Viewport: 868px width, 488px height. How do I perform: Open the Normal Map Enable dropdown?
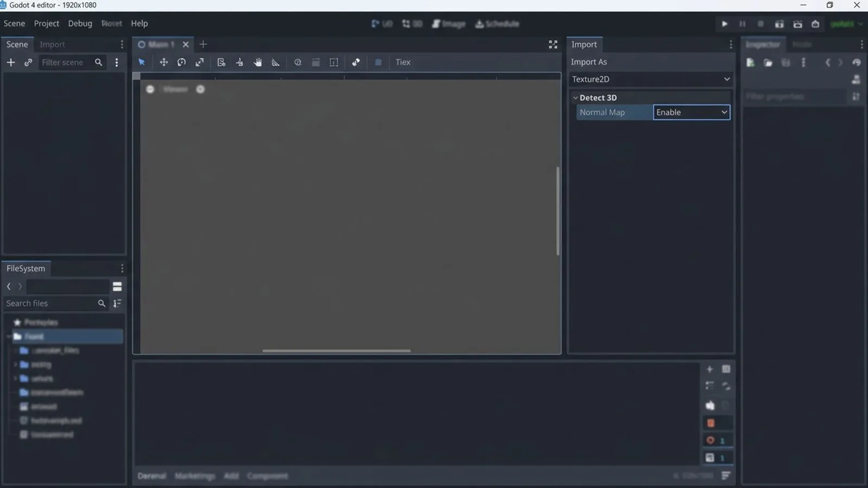click(692, 112)
